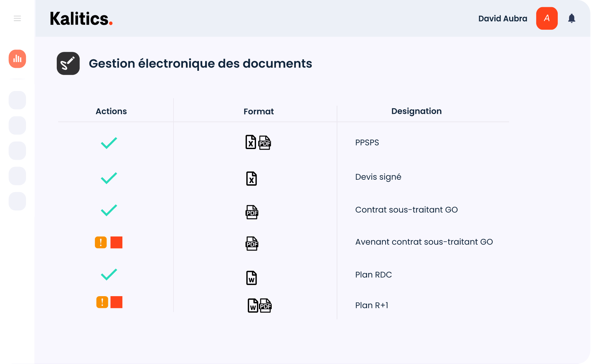The image size is (591, 364).
Task: Open the Word file icon for Plan RDC
Action: 251,278
